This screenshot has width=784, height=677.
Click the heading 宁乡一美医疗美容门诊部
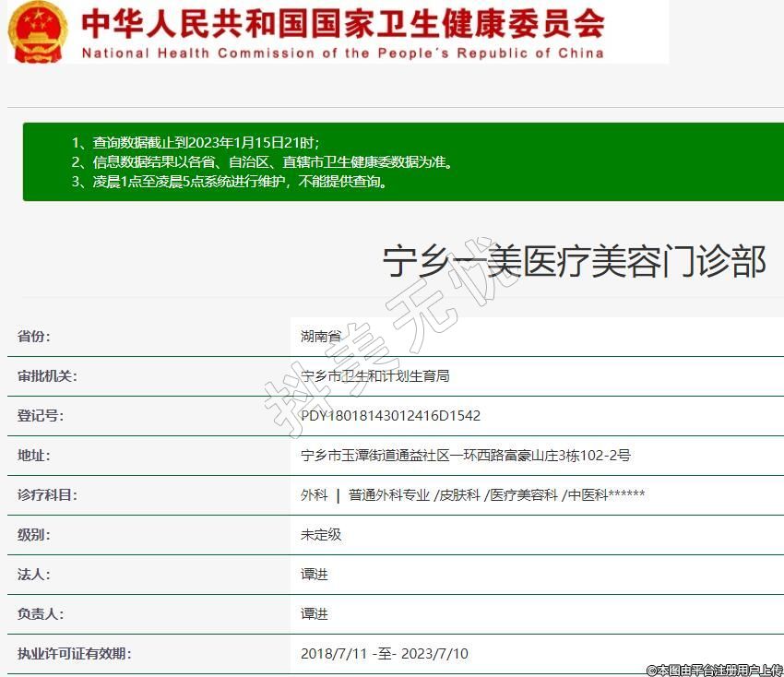(x=574, y=262)
